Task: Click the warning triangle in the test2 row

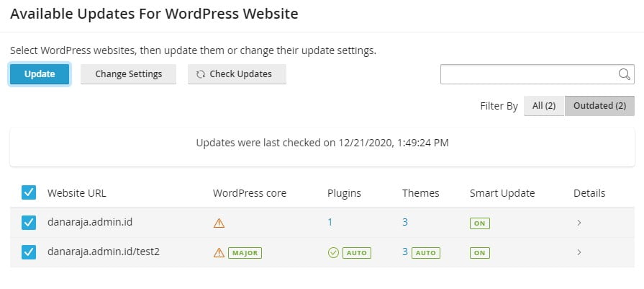Action: (x=219, y=252)
